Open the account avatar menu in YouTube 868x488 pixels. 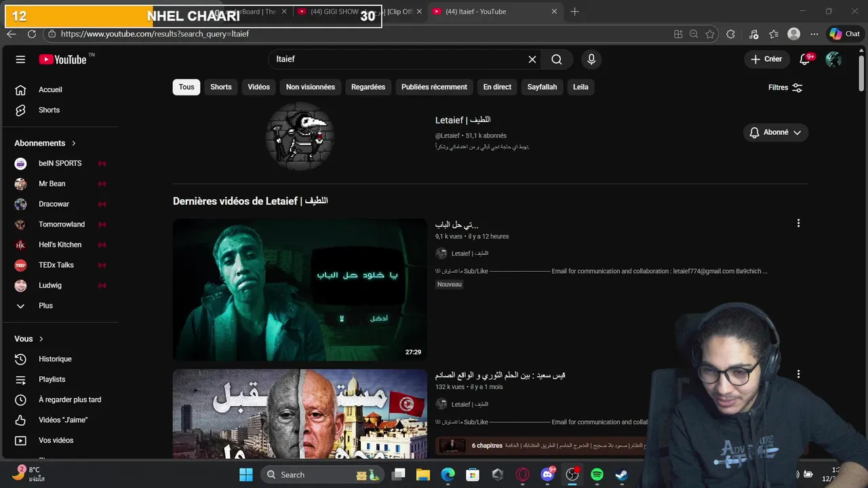(833, 60)
